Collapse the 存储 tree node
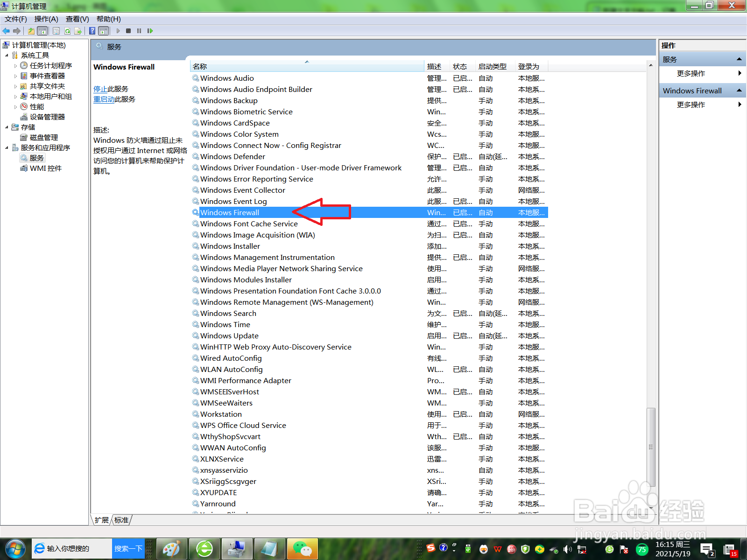 coord(7,127)
